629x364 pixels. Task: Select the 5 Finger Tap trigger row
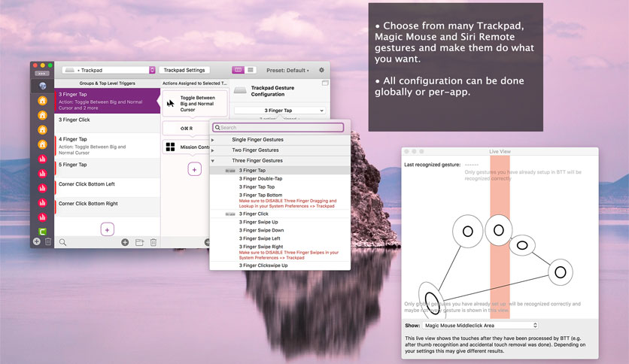[107, 168]
